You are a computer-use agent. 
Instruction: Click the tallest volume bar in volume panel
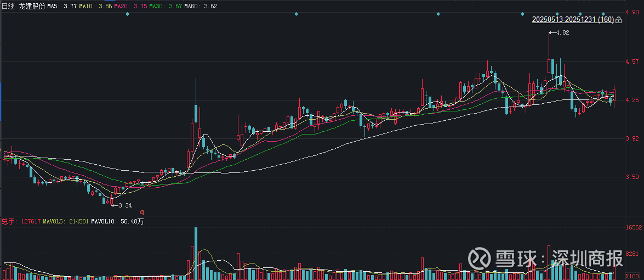point(196,253)
